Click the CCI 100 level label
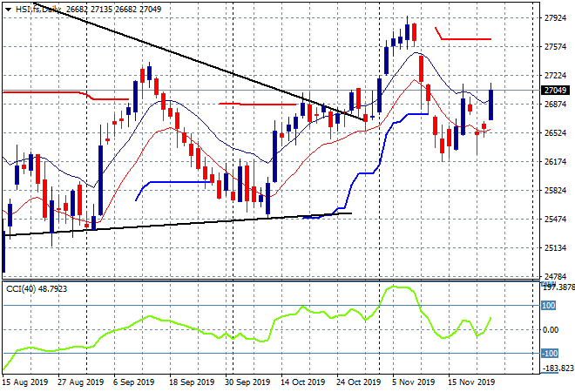This screenshot has height=392, width=575. [549, 306]
